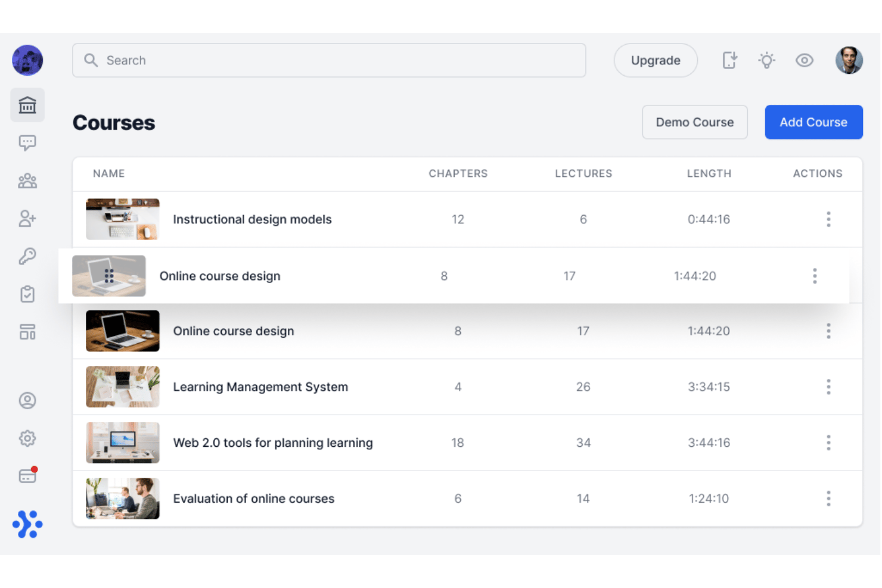Open the billing card icon with red dot
The width and height of the screenshot is (882, 588).
click(x=28, y=475)
